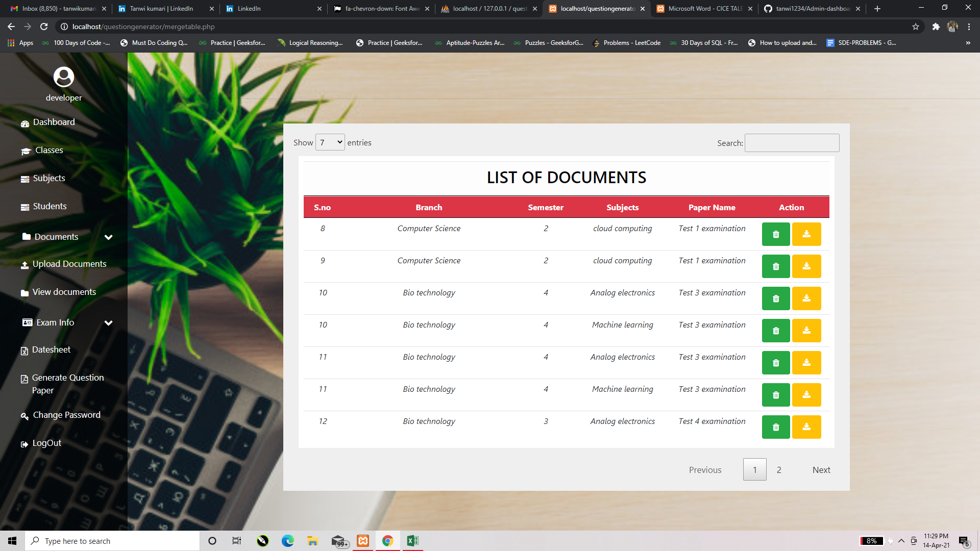The height and width of the screenshot is (551, 980).
Task: Download row 11 Machine learning document
Action: click(x=806, y=395)
